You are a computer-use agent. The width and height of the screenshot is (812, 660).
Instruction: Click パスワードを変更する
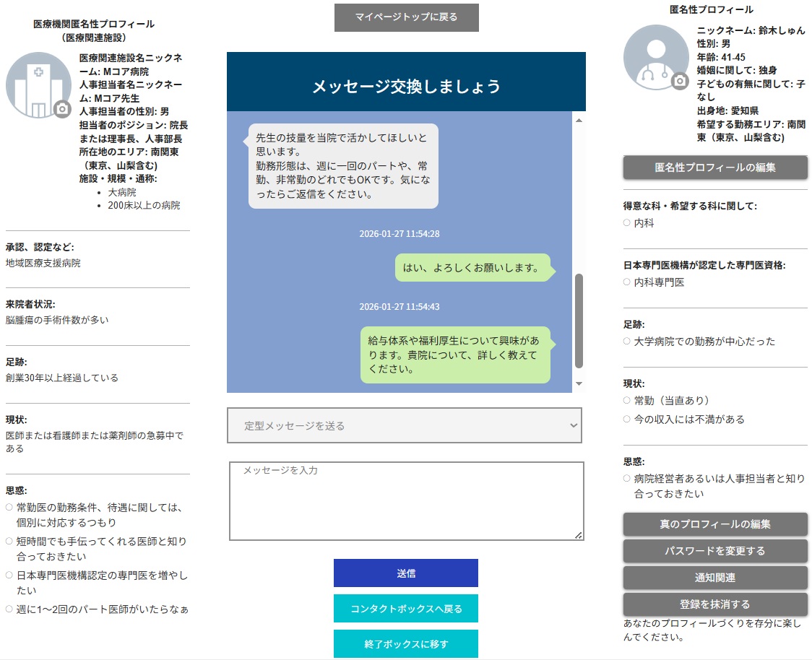714,551
